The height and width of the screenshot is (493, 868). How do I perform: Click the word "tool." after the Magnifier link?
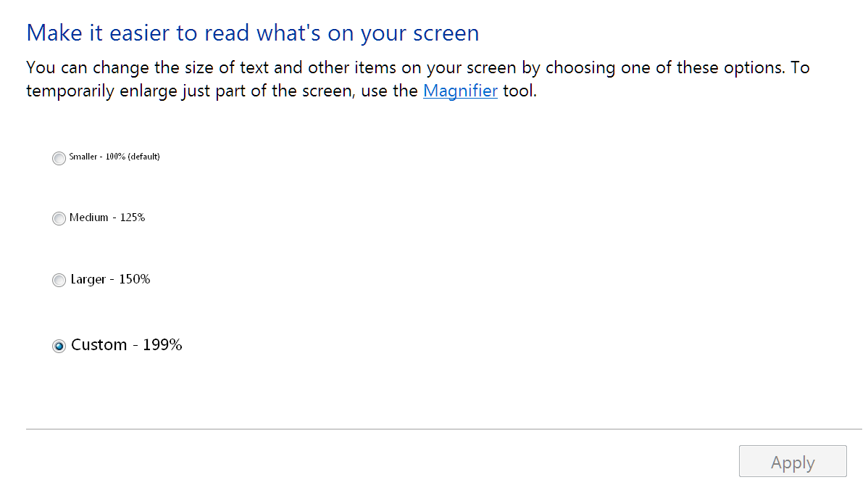tap(519, 91)
